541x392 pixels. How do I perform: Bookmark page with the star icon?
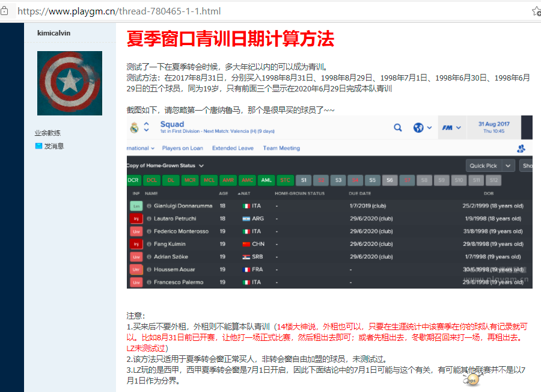(536, 11)
